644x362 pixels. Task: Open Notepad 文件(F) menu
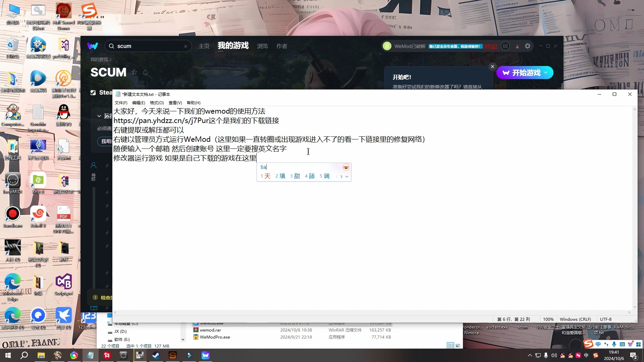coord(121,103)
